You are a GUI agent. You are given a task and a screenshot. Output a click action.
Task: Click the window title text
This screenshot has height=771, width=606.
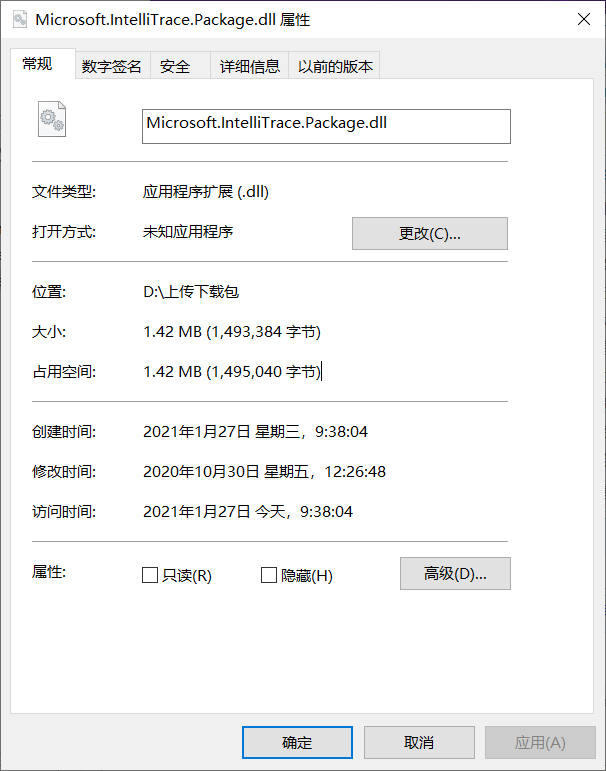point(173,20)
